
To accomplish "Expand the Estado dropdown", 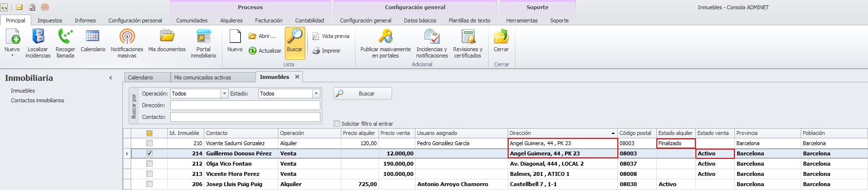I will (316, 94).
